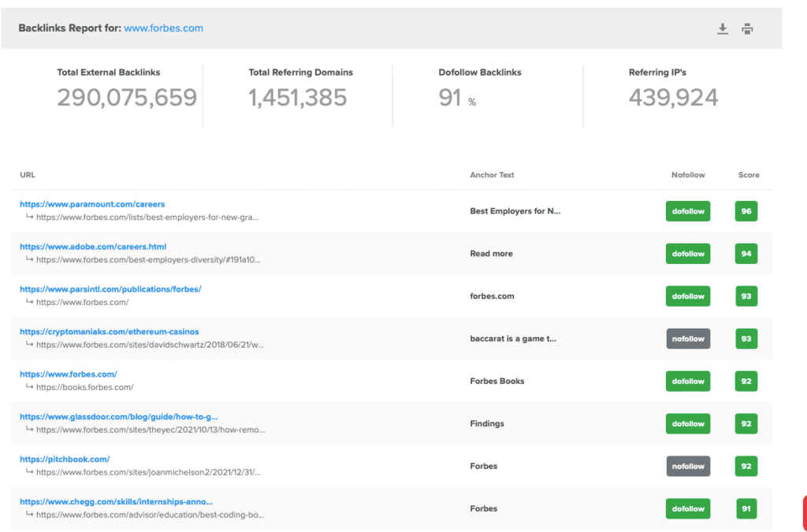This screenshot has height=532, width=807.
Task: Open the pitchbook.com backlink
Action: [65, 459]
